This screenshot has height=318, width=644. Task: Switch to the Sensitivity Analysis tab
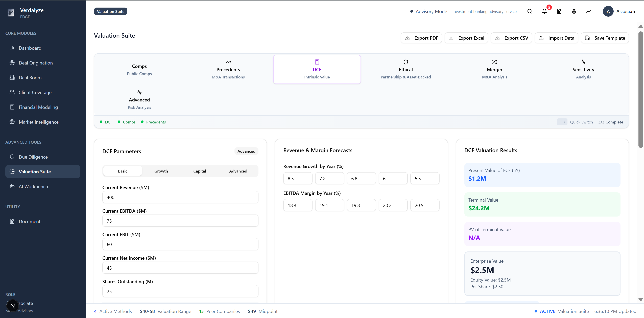coord(583,69)
